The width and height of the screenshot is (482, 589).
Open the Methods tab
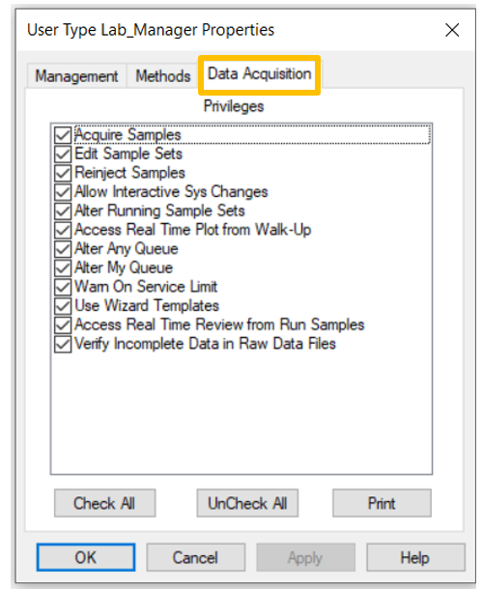point(163,76)
